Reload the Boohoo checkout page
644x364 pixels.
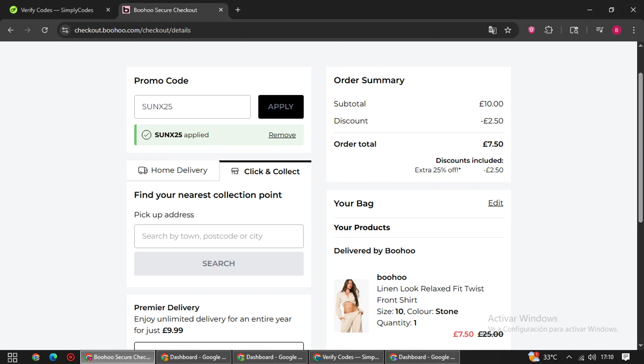45,30
